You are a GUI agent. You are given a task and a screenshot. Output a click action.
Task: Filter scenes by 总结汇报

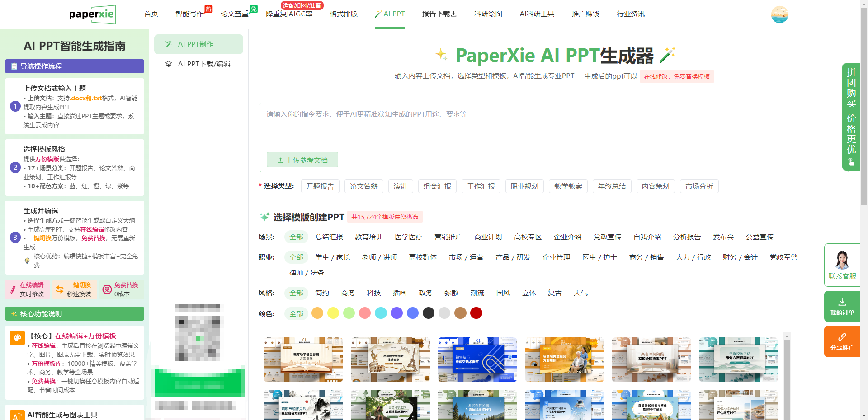329,237
